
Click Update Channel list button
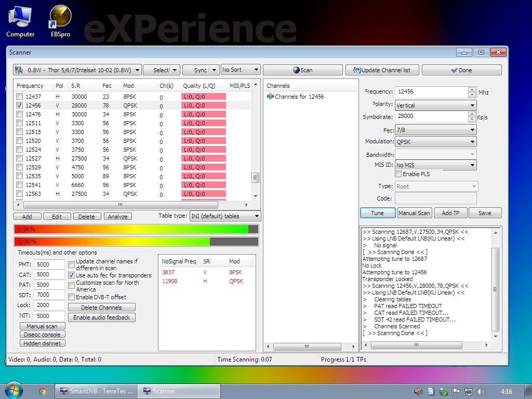pos(382,70)
